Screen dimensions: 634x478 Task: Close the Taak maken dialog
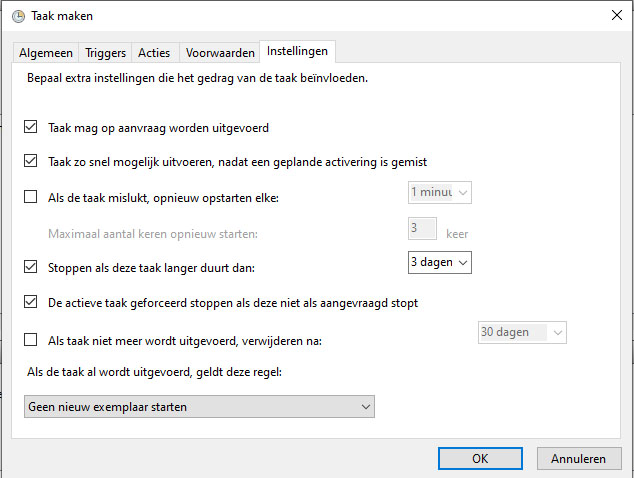click(617, 15)
